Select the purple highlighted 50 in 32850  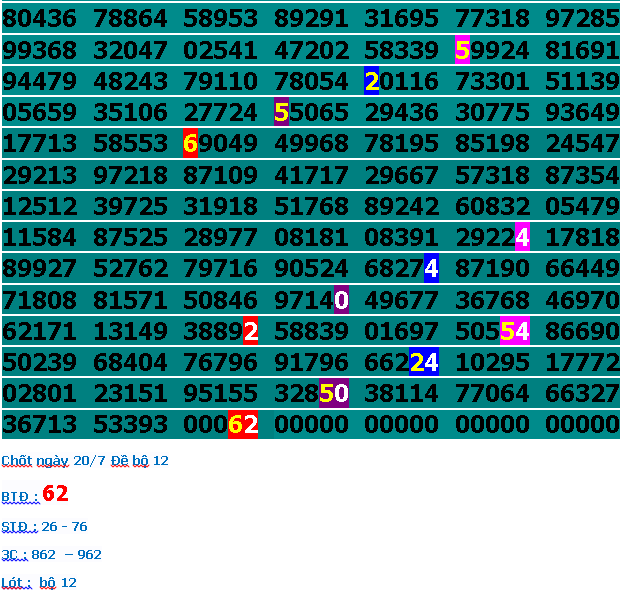click(x=333, y=393)
